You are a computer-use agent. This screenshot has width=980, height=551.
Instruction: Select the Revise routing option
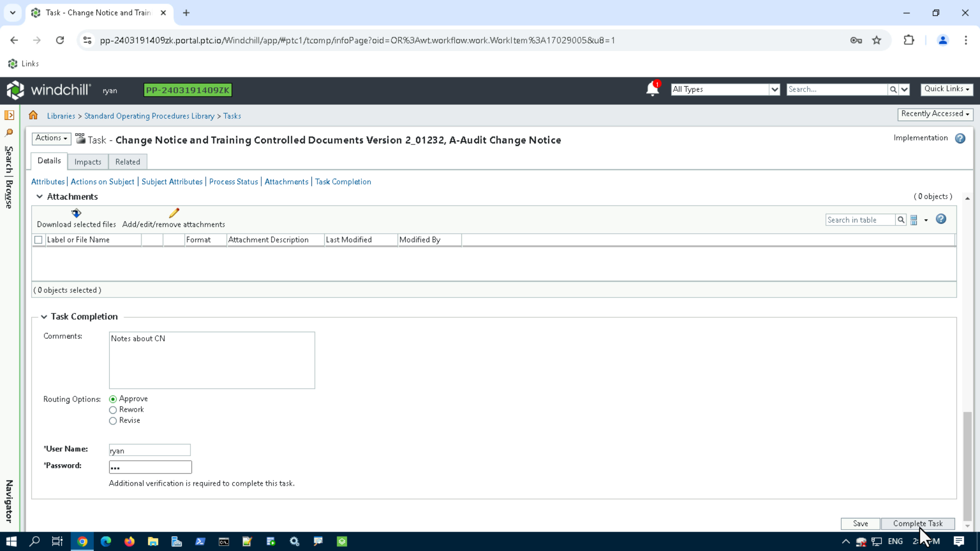pyautogui.click(x=113, y=421)
